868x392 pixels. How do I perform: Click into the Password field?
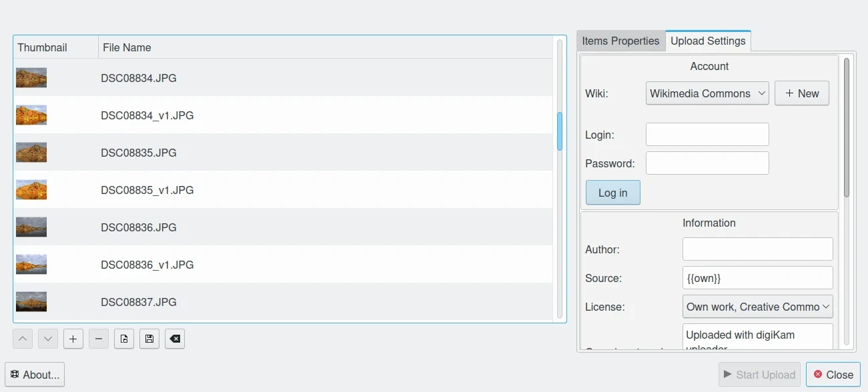click(x=707, y=163)
